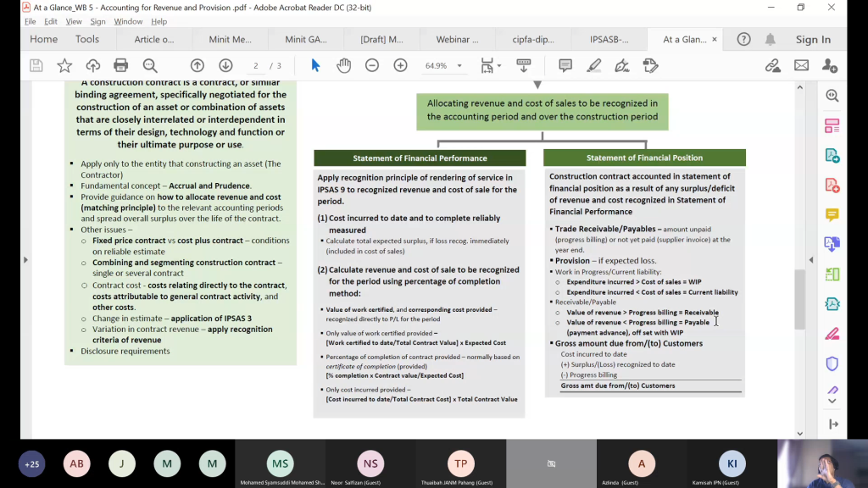Click the document scrollbar up arrow
This screenshot has height=488, width=868.
(x=800, y=87)
